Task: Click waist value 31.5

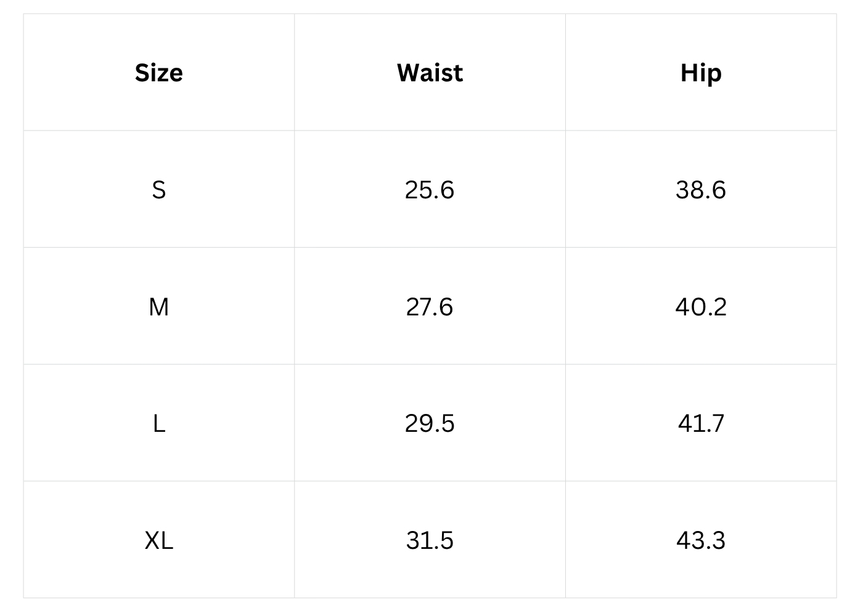Action: point(430,541)
